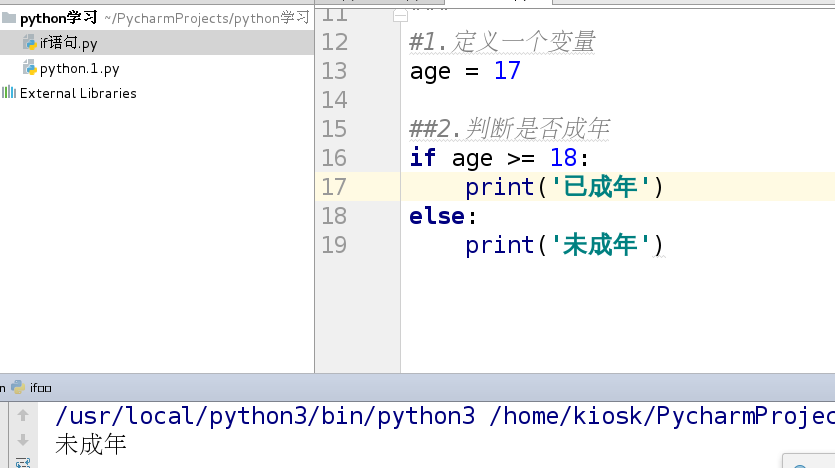Click the down arrow in the run console
This screenshot has width=835, height=468.
coord(22,440)
